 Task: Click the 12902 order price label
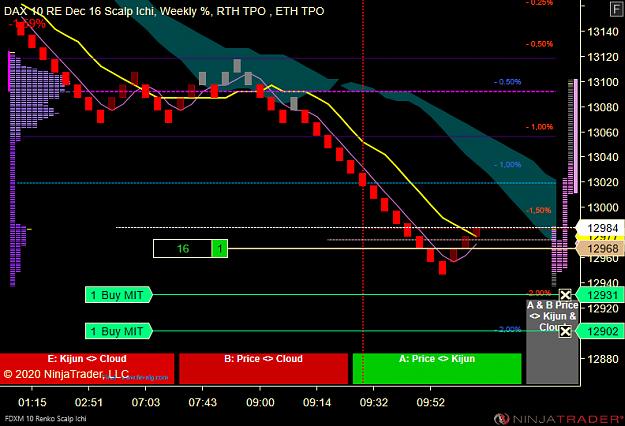[x=602, y=331]
